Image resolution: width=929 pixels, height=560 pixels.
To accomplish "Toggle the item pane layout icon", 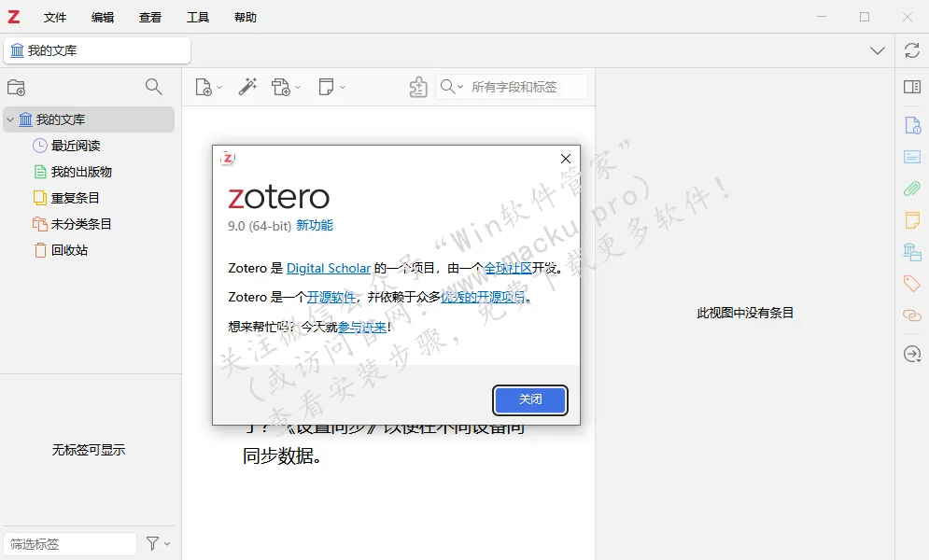I will click(x=912, y=87).
